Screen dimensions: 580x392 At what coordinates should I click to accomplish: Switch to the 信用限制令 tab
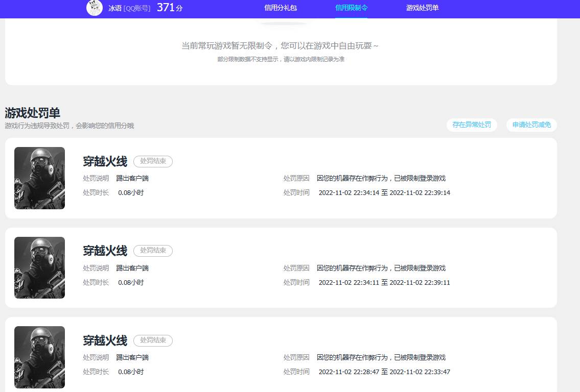[x=351, y=8]
